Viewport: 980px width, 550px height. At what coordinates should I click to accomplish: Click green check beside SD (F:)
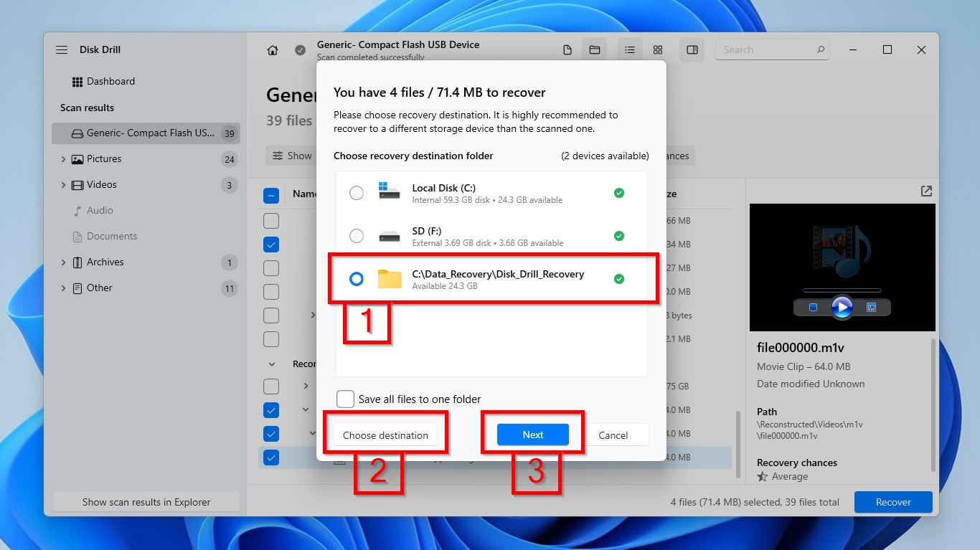tap(619, 236)
